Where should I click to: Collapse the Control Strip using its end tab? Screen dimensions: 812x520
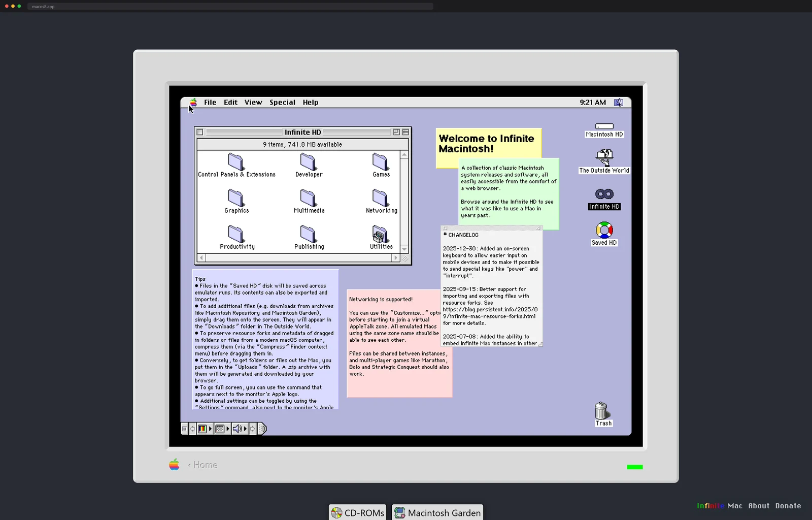click(x=262, y=429)
